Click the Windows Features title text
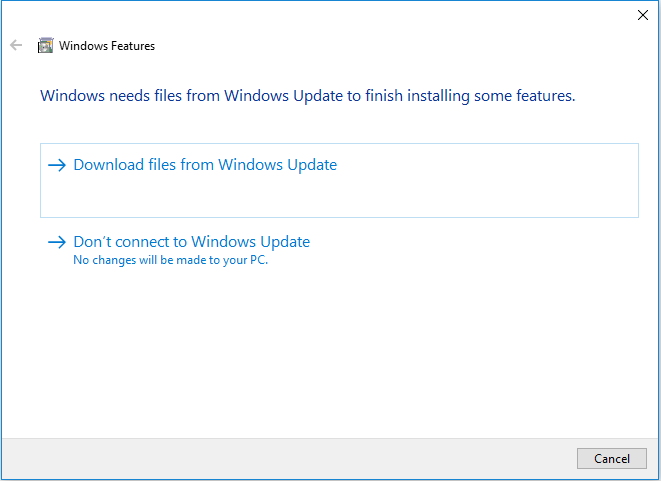This screenshot has width=661, height=481. [x=107, y=46]
